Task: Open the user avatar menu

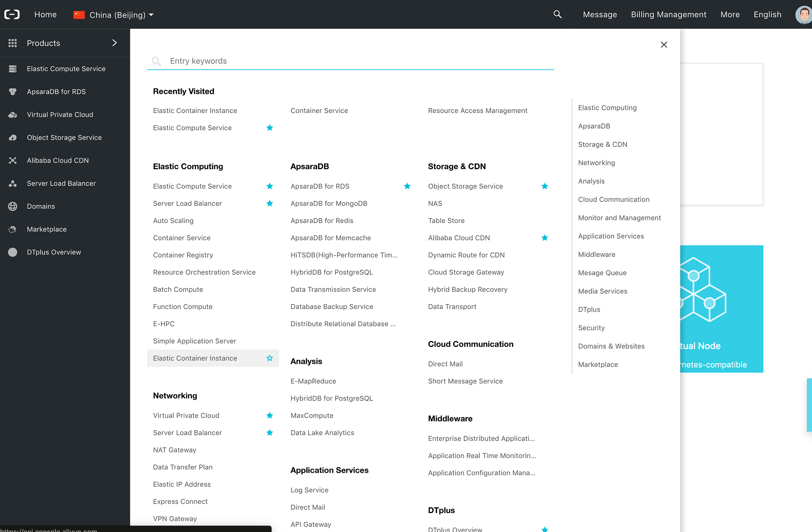Action: (x=804, y=15)
